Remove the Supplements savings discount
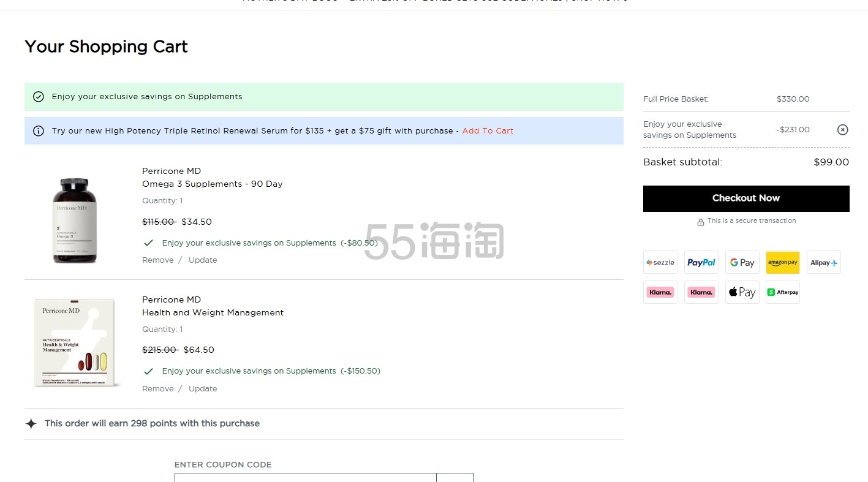Screen dimensions: 868x482 pyautogui.click(x=842, y=130)
